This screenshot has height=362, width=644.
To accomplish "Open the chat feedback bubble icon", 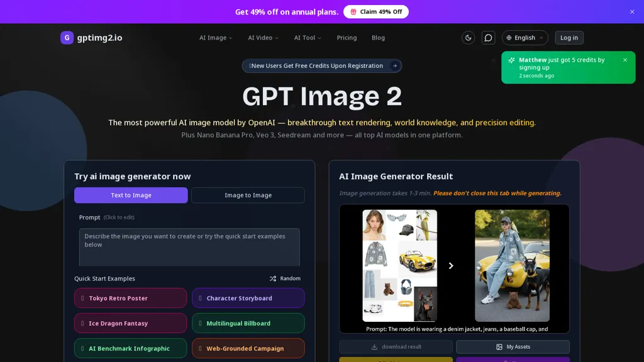I will pos(488,38).
